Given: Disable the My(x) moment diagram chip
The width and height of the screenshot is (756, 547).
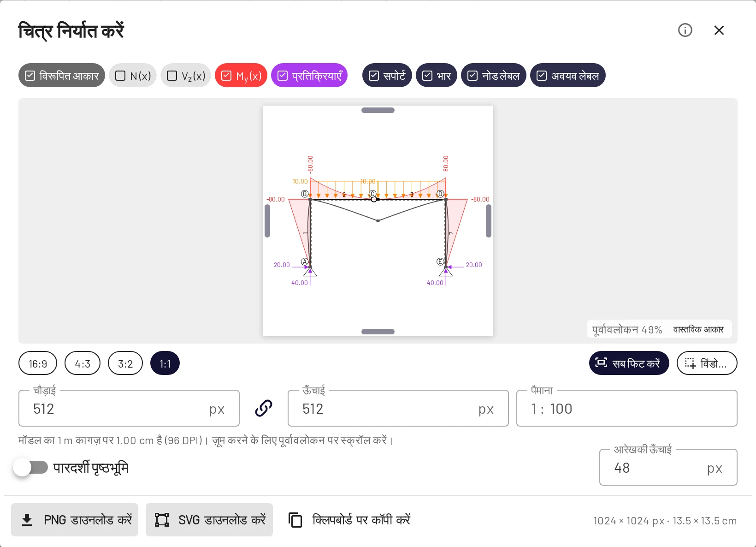Looking at the screenshot, I should (x=241, y=75).
